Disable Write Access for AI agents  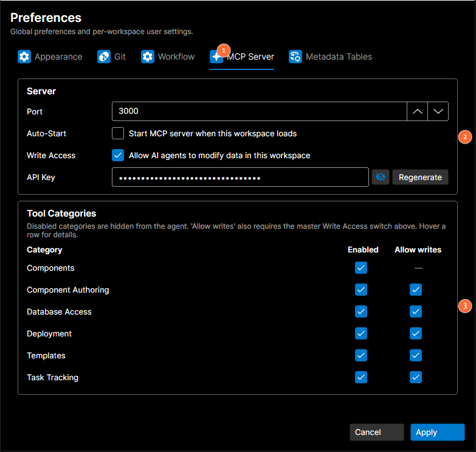coord(118,155)
